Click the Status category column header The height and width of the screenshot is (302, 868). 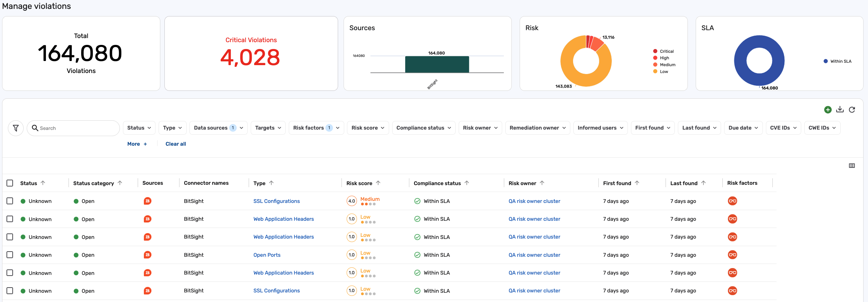(x=94, y=183)
